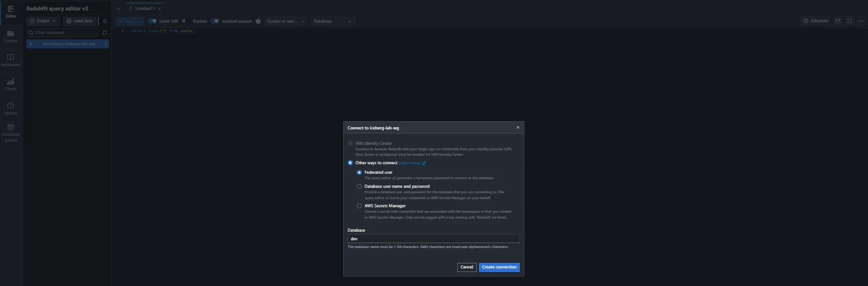Choose the AWS Secrets Manager option
This screenshot has height=286, width=868.
359,206
